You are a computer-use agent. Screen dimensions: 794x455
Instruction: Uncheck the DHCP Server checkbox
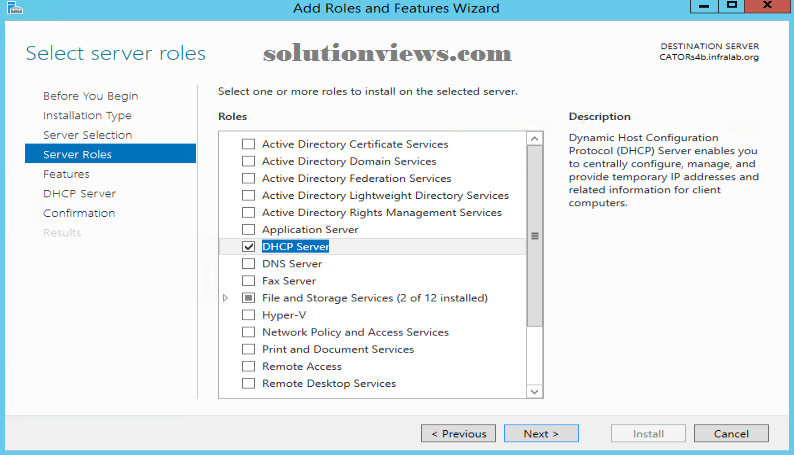point(248,246)
